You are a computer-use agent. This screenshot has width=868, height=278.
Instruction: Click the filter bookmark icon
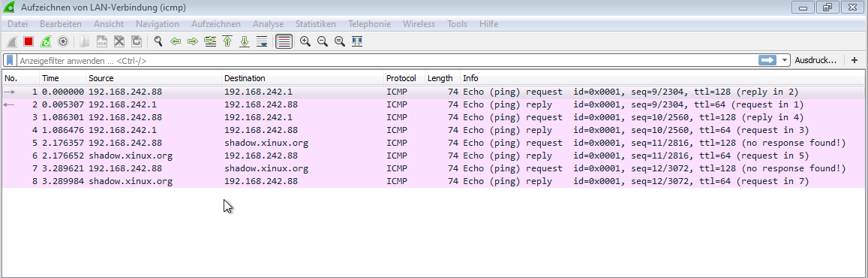point(10,60)
